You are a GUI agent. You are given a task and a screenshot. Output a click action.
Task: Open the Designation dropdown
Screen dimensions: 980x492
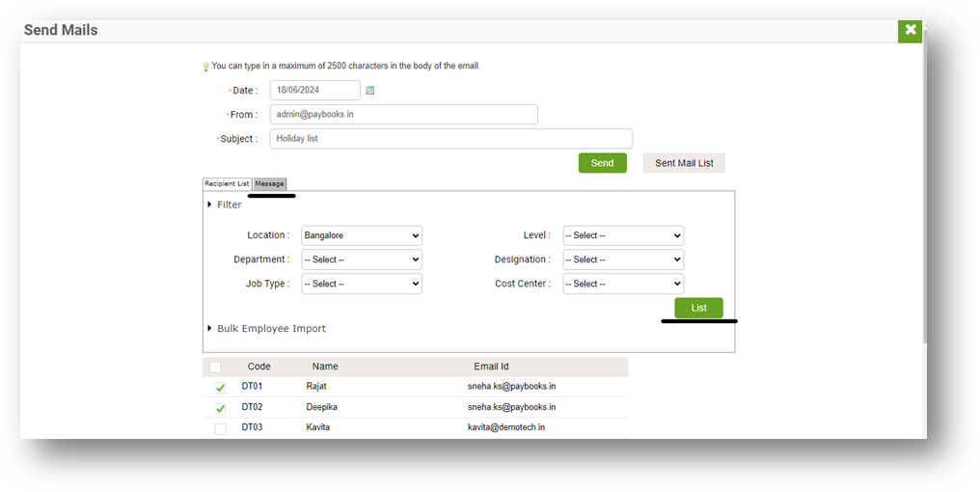[623, 260]
